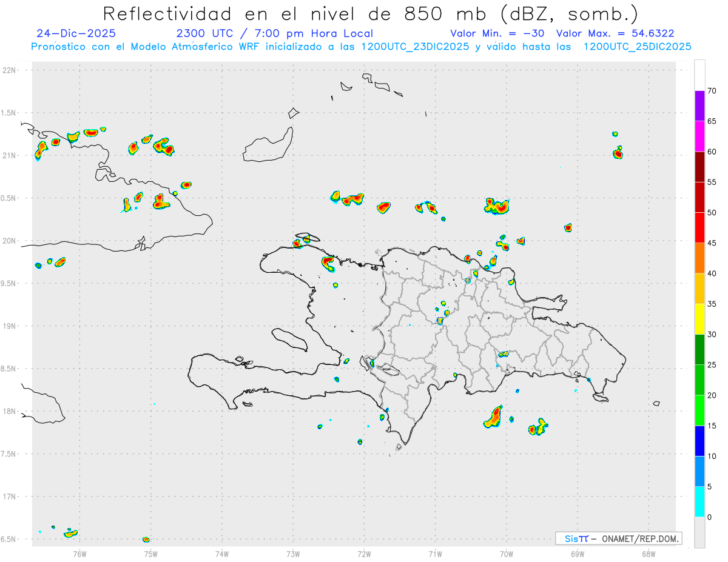Image resolution: width=728 pixels, height=562 pixels.
Task: Pick the orange 40–45 dBZ color band
Action: point(699,258)
